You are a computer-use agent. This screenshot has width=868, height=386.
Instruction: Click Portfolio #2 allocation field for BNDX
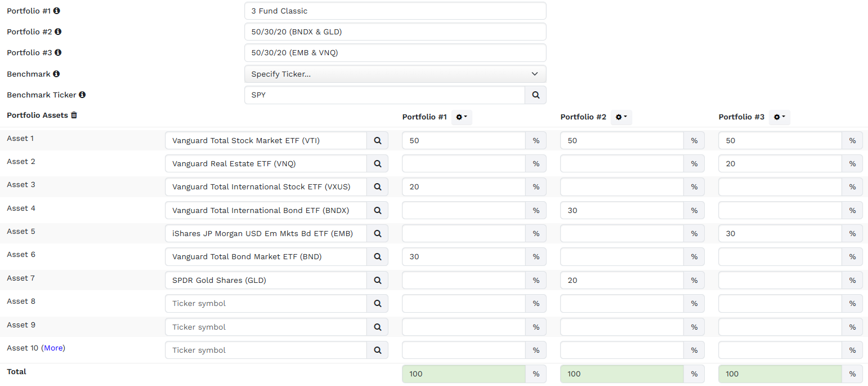point(622,210)
